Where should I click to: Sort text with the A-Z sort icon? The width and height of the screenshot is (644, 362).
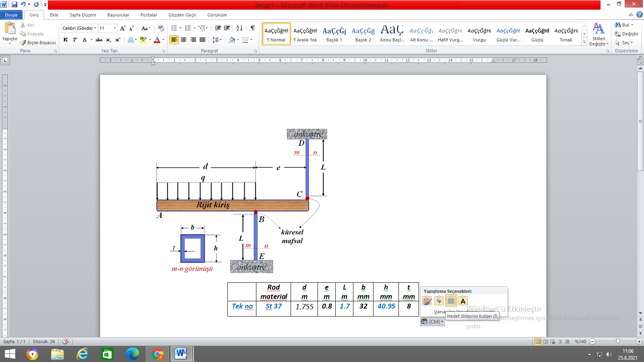click(x=239, y=28)
